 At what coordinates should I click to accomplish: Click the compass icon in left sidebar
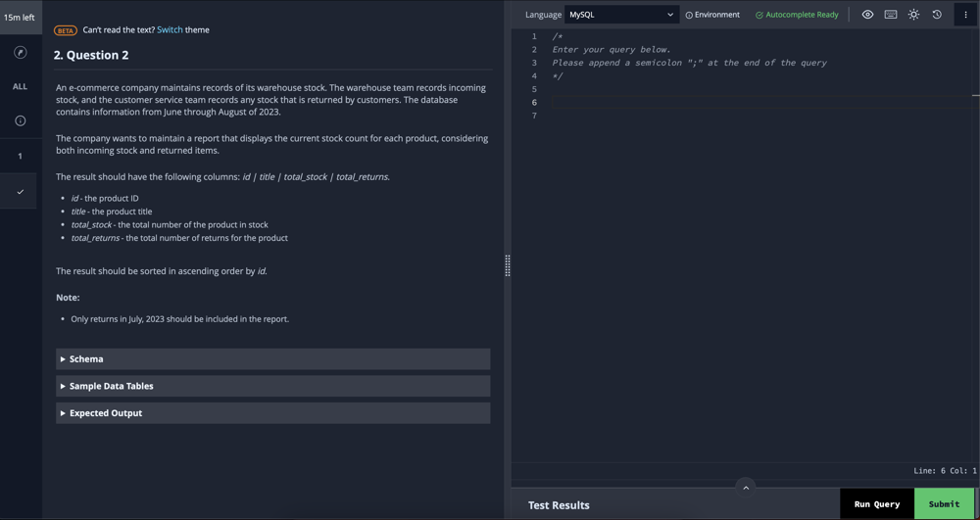[x=20, y=53]
